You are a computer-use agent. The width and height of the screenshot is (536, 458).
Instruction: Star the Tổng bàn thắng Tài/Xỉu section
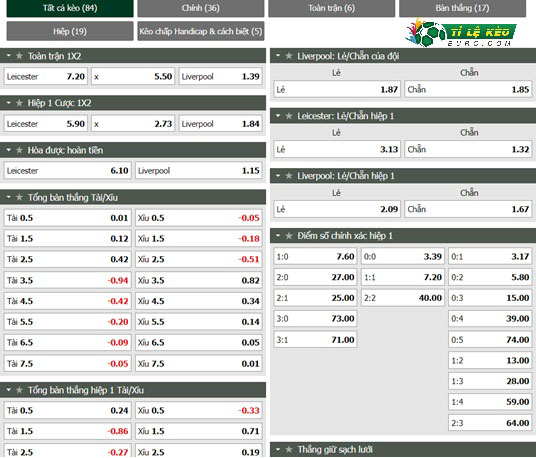[x=19, y=197]
